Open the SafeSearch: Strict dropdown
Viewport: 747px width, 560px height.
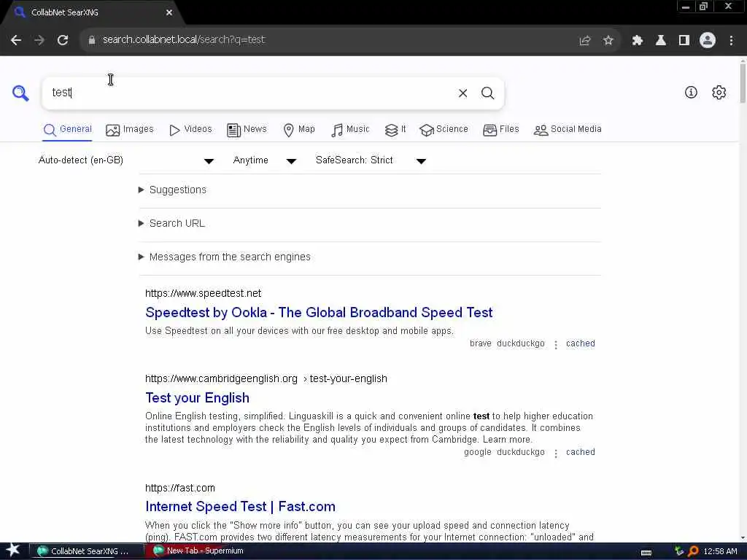[x=371, y=160]
